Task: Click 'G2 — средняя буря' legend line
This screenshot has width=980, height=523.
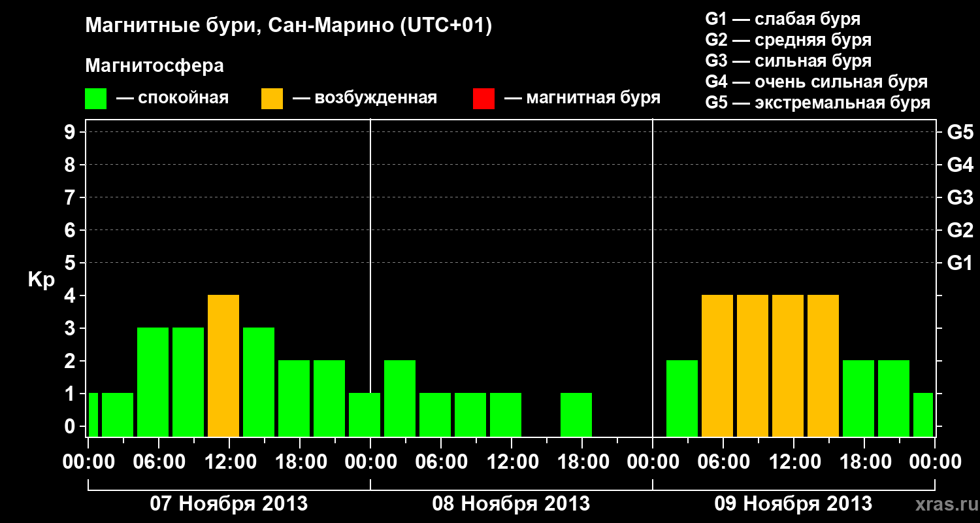Action: click(x=788, y=40)
